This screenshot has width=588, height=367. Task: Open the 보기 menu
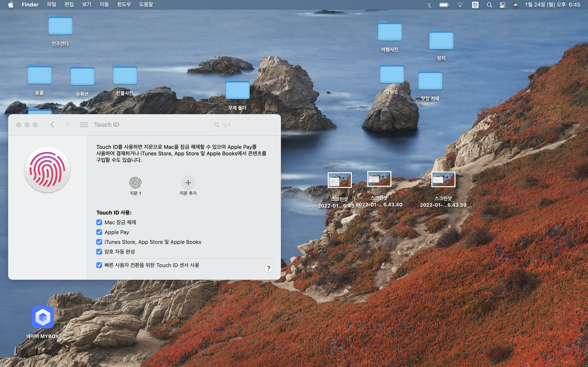click(87, 5)
